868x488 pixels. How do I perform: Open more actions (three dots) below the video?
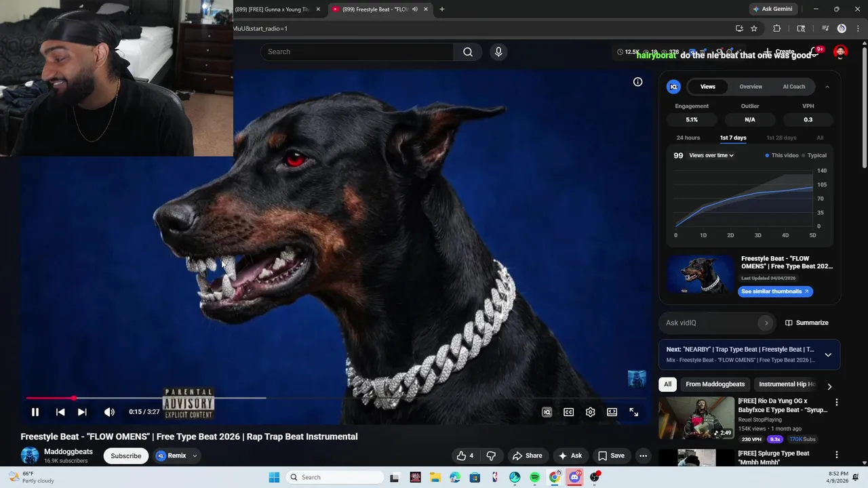pyautogui.click(x=643, y=455)
